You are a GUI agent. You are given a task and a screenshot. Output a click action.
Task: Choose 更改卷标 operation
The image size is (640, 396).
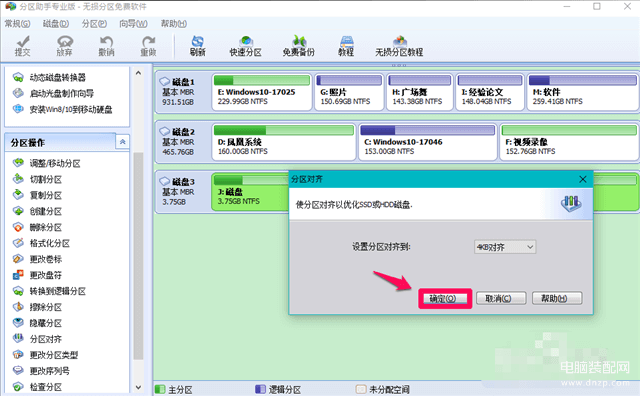click(x=37, y=259)
